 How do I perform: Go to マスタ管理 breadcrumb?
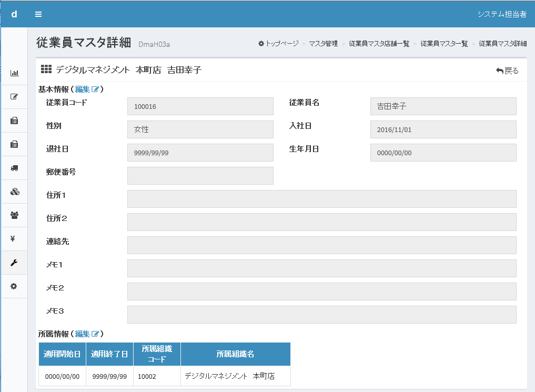click(323, 43)
